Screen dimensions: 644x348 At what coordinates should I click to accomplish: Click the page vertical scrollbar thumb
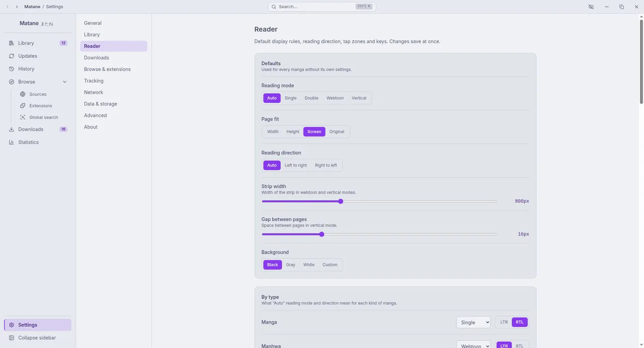[x=641, y=61]
